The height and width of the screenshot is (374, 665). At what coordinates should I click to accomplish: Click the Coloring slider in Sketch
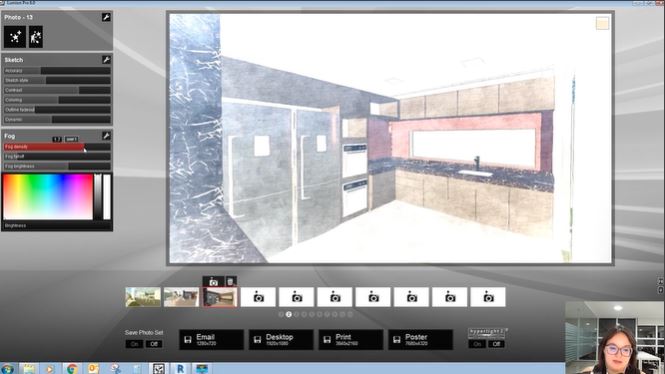click(57, 100)
